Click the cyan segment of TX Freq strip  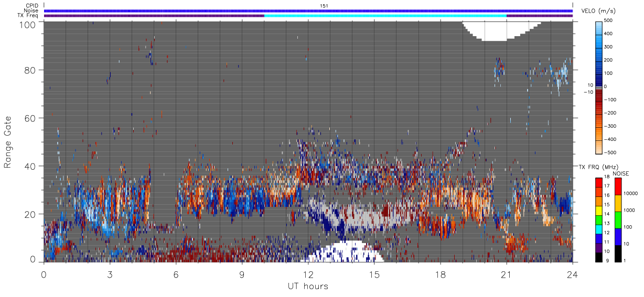click(385, 16)
